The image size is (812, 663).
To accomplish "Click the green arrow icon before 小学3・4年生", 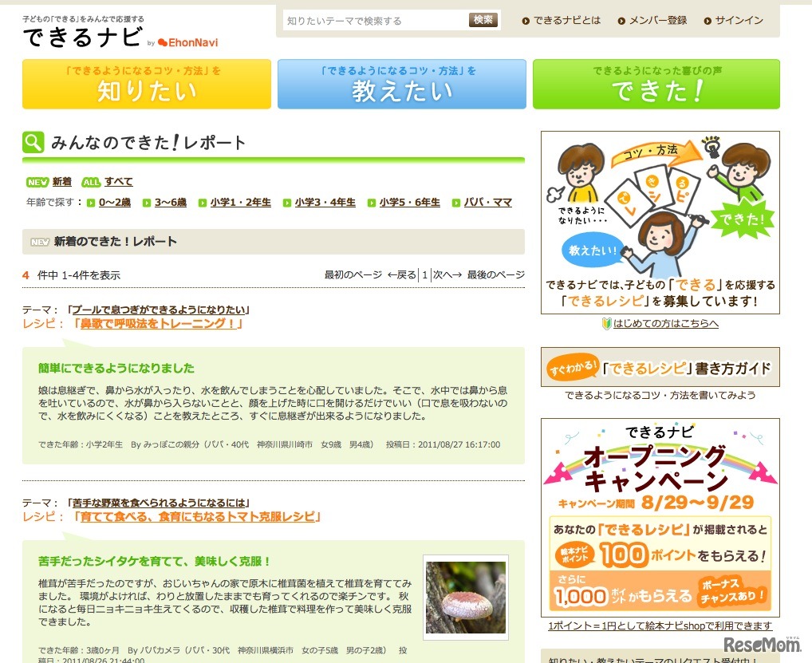I will (287, 203).
